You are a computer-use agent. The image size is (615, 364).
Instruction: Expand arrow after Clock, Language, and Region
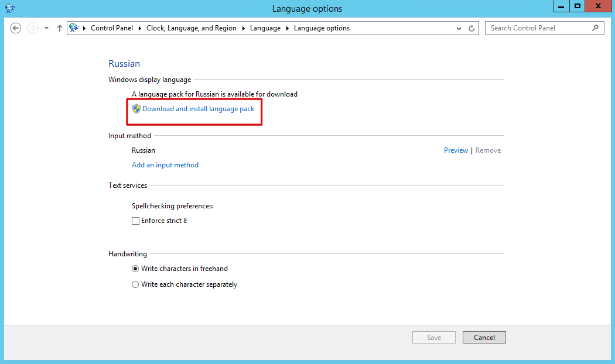(x=243, y=28)
